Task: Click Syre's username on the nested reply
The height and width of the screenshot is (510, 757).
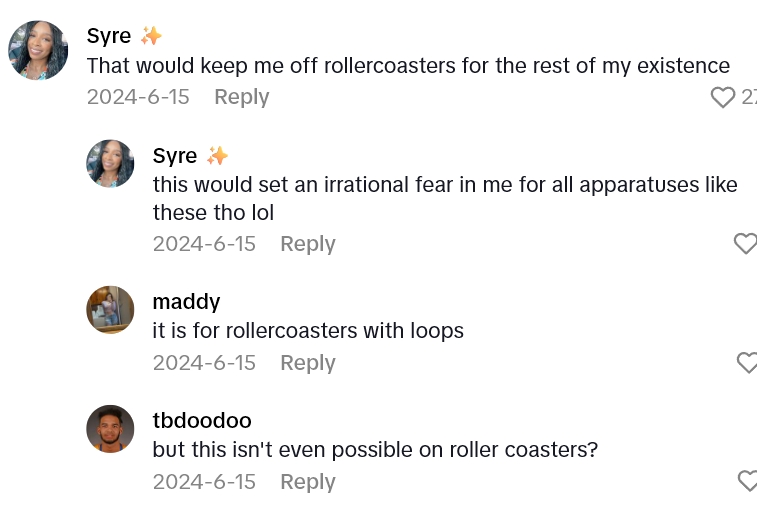Action: coord(175,156)
